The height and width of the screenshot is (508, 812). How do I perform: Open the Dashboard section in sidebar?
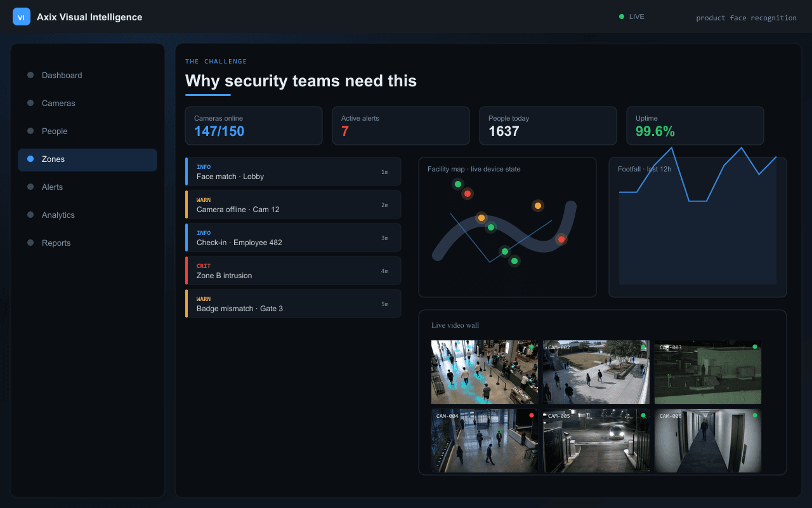(88, 75)
